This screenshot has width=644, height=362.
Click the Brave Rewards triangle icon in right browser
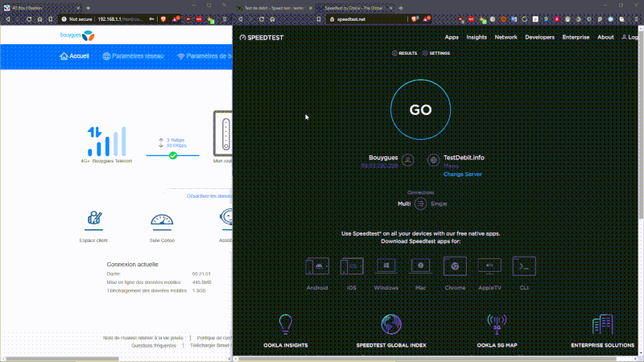427,19
